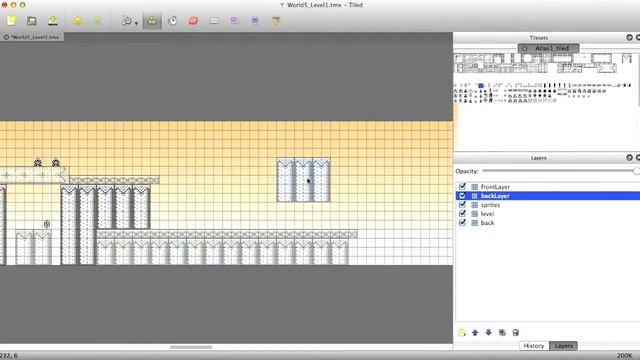Viewport: 640px width, 360px height.
Task: Open the dropdown arrow beside the gears icon
Action: pos(136,23)
